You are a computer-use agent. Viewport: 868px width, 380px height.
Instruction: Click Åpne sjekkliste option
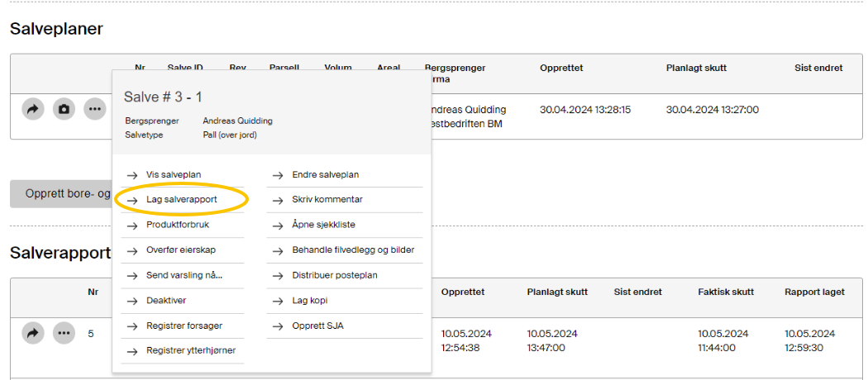[323, 225]
